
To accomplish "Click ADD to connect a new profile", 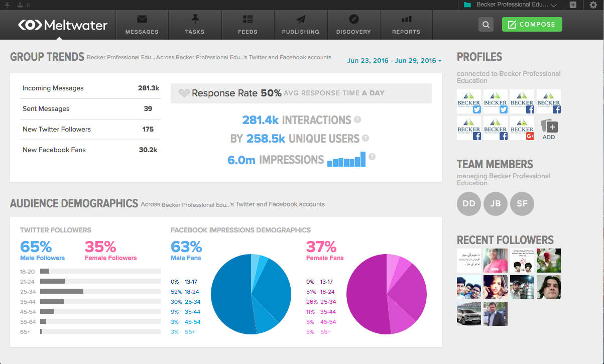I will point(549,128).
